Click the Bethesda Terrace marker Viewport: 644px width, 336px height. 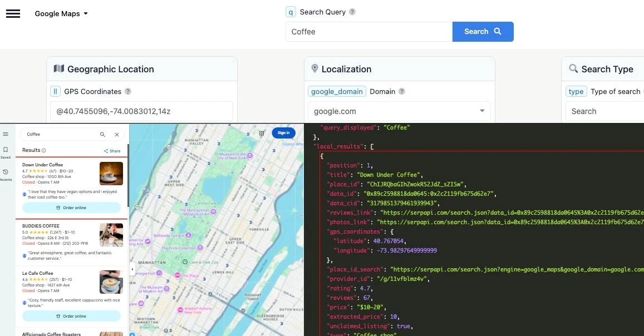pos(188,235)
